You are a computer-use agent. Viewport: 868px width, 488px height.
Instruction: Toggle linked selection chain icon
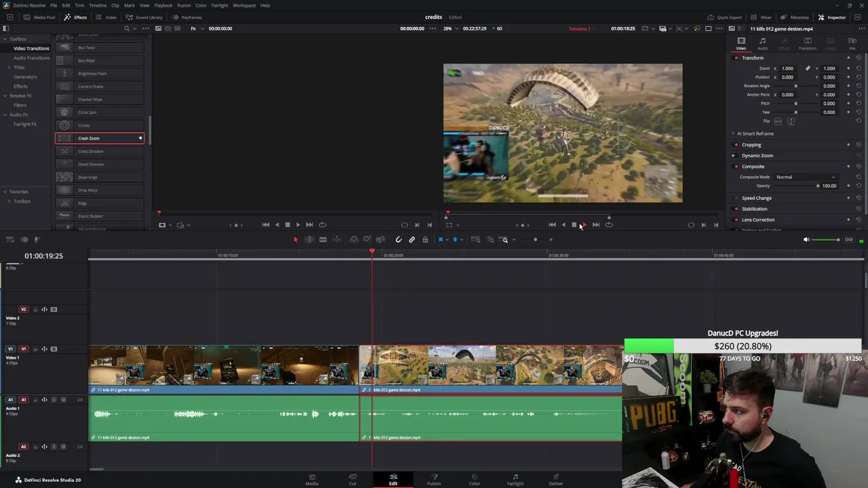tap(412, 239)
